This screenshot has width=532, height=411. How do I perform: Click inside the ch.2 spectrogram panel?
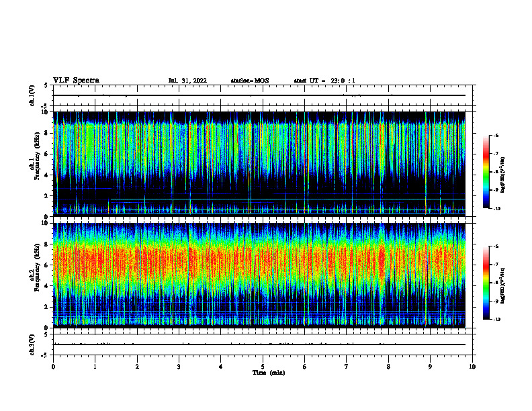(x=259, y=275)
